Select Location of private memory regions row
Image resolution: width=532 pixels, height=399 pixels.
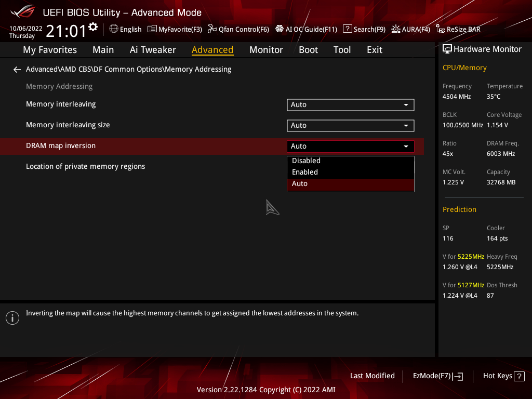pyautogui.click(x=86, y=166)
